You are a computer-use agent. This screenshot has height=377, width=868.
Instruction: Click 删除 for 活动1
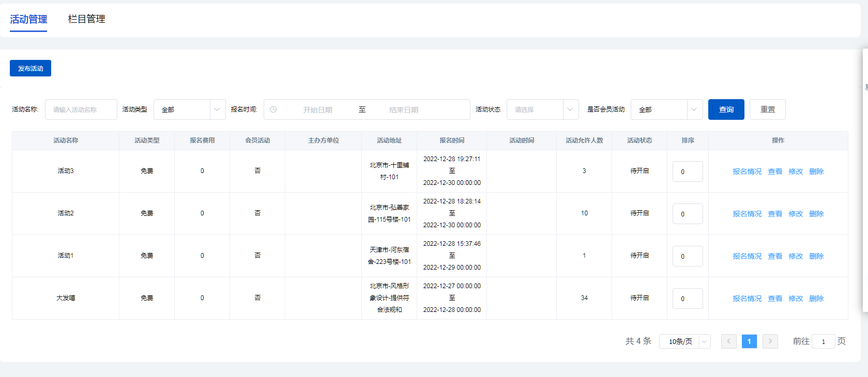pos(816,256)
